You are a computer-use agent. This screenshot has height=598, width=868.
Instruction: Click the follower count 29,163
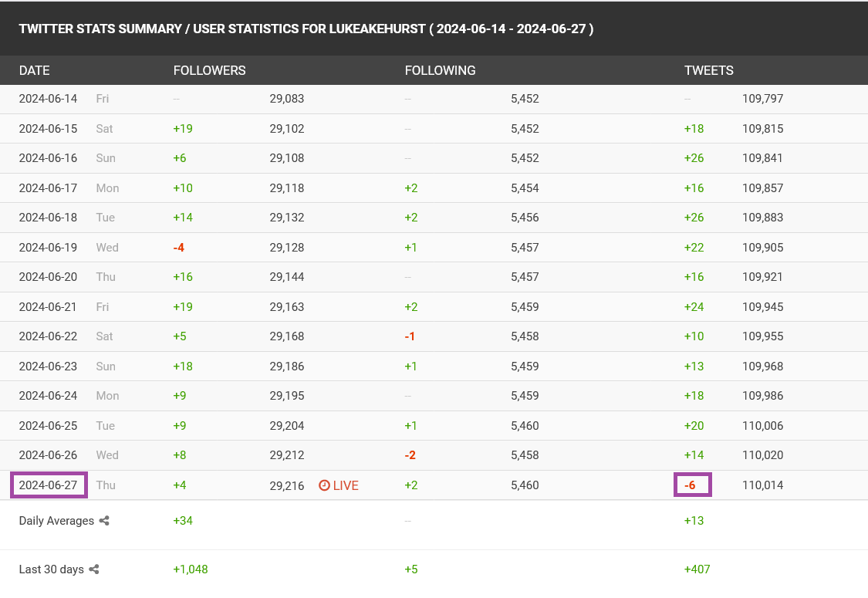pos(287,307)
